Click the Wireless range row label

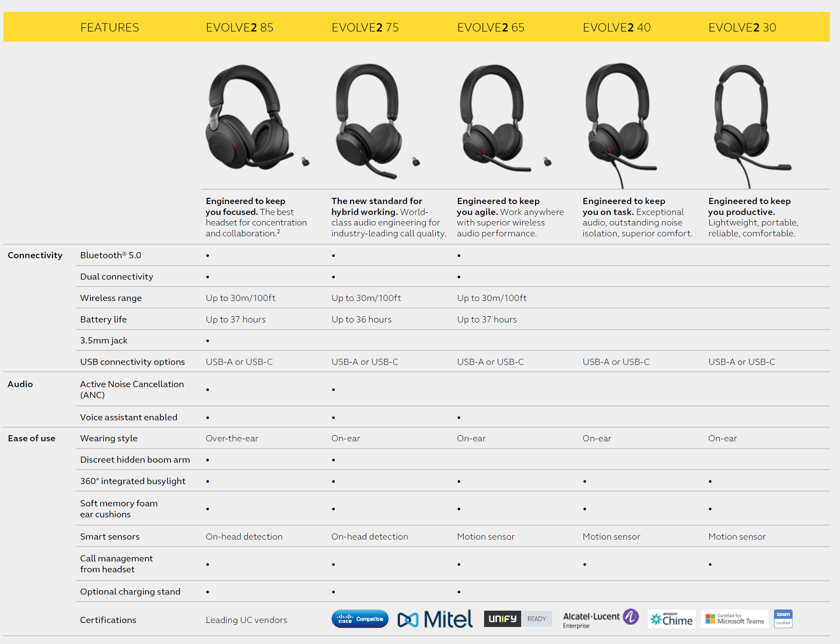111,298
